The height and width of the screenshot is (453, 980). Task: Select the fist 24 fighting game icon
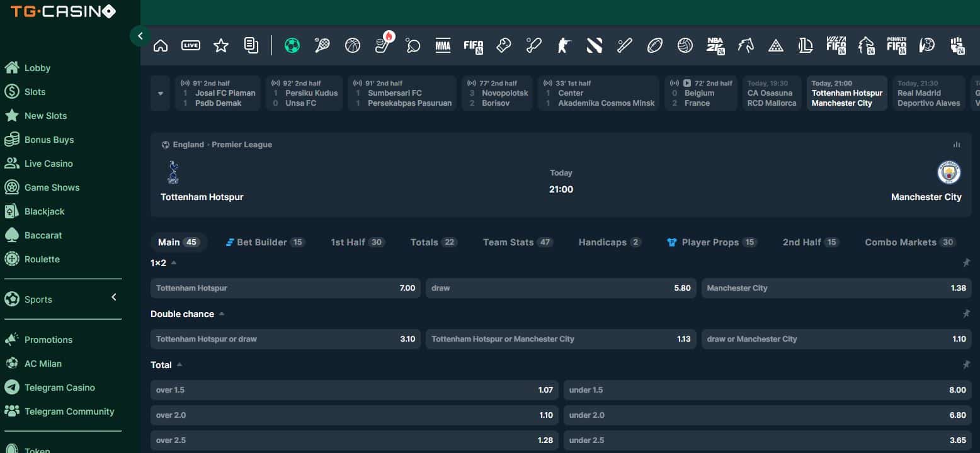coord(957,45)
